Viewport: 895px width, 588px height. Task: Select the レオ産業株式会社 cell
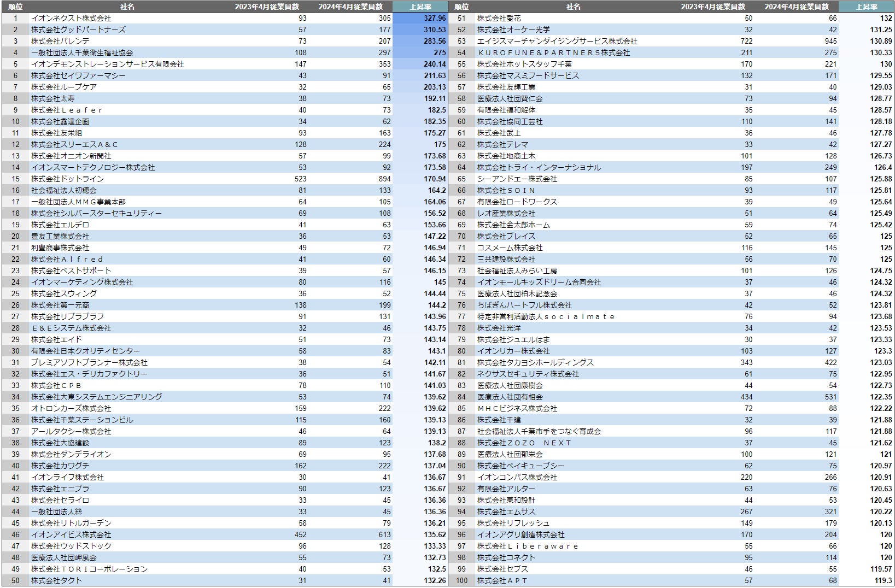[x=506, y=213]
